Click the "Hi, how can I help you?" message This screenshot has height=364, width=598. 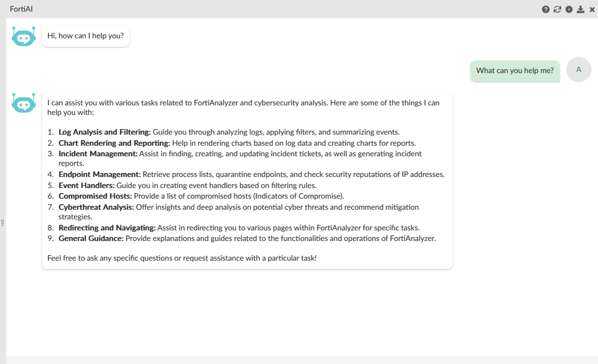85,36
